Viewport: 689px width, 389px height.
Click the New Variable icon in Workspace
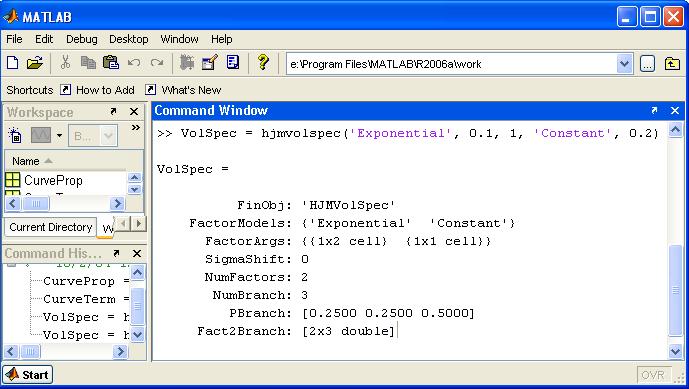[x=15, y=135]
